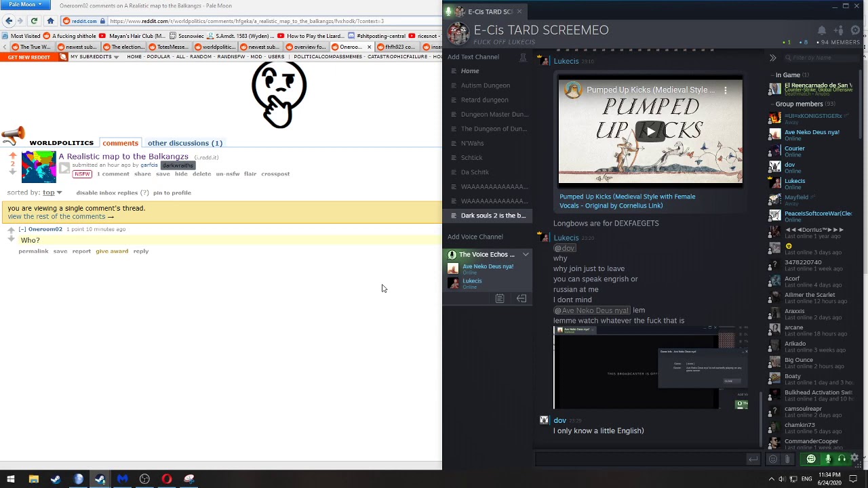
Task: Select member Mayfield in the list
Action: [x=796, y=200]
